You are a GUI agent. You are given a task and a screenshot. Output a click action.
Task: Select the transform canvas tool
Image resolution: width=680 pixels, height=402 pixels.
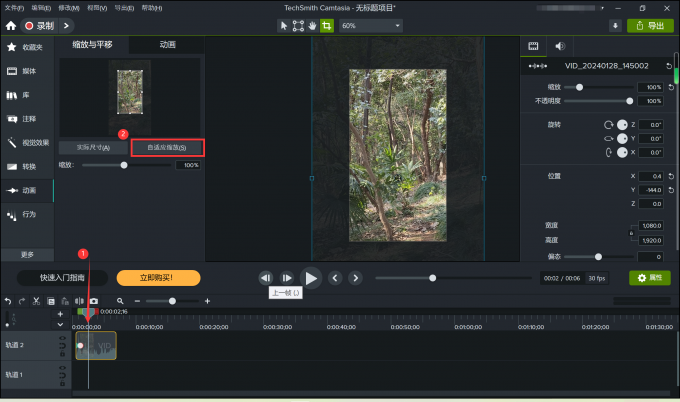pos(298,26)
